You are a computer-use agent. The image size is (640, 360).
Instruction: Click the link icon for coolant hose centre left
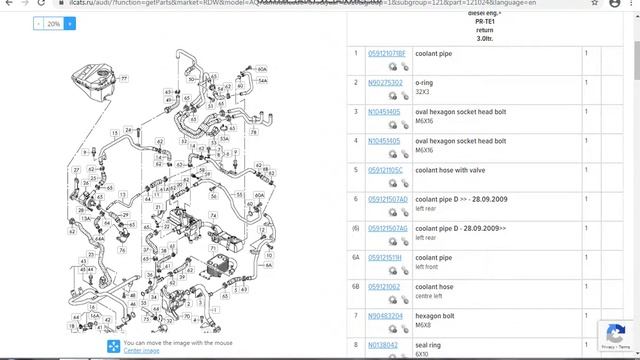(404, 300)
